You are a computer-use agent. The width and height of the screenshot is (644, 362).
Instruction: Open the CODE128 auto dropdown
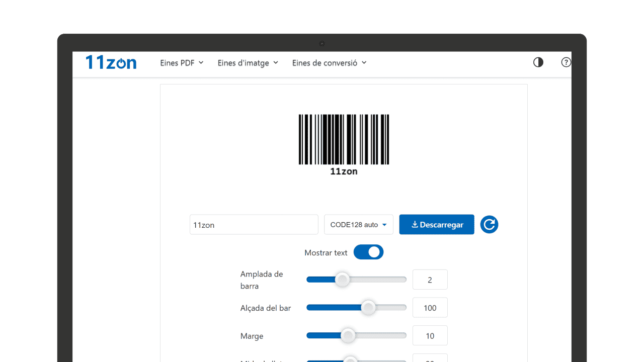[x=359, y=224]
